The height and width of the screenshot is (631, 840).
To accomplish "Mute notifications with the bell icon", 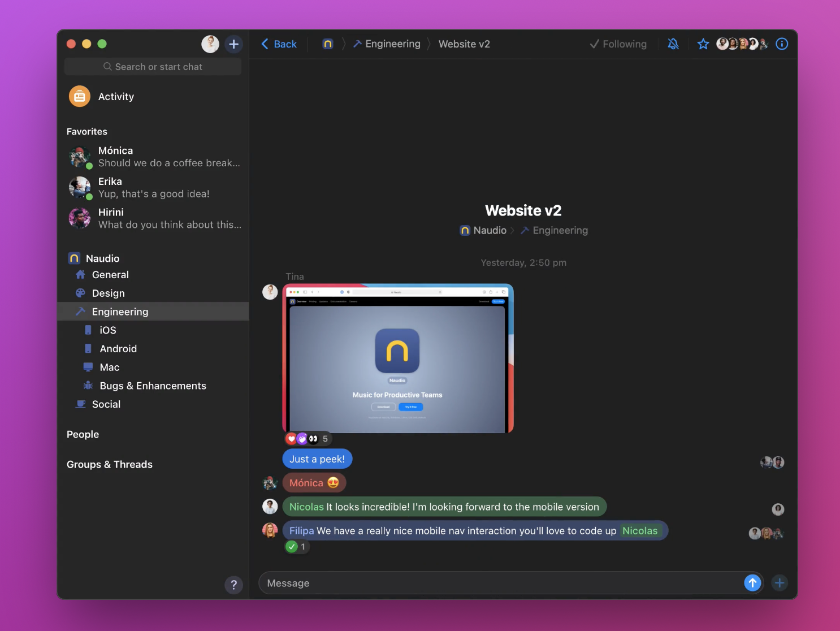I will point(673,44).
